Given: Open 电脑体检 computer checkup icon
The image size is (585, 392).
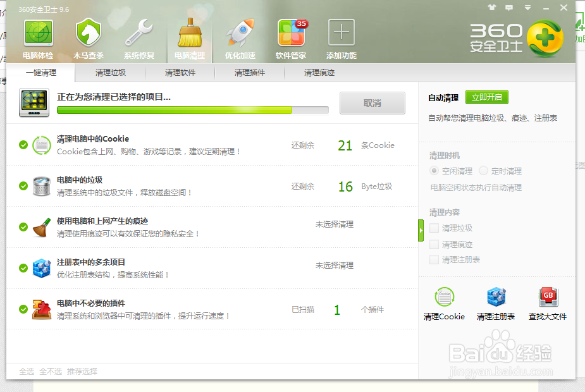Looking at the screenshot, I should click(x=38, y=33).
